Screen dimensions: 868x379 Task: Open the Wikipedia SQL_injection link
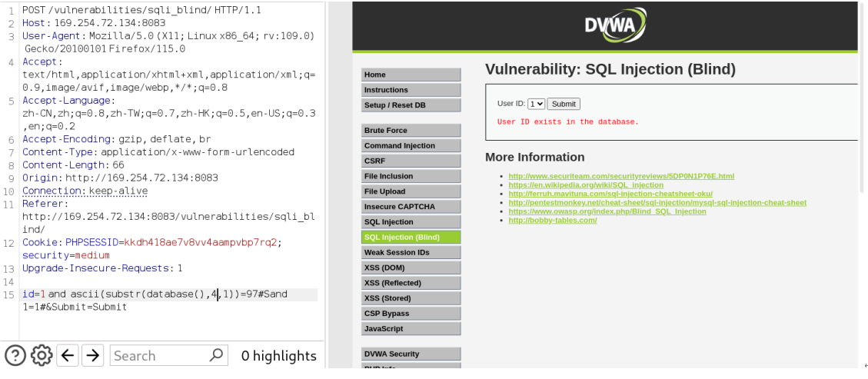point(586,185)
